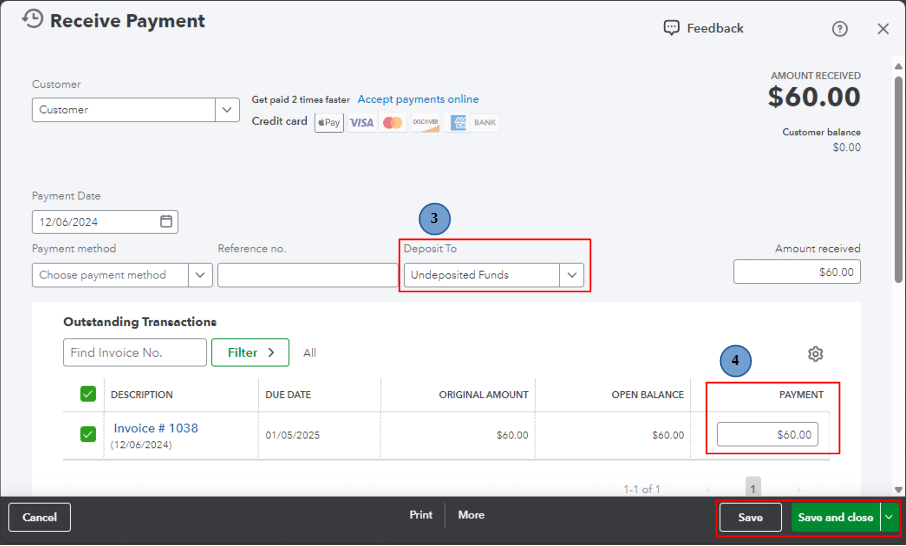
Task: Click the All filter label
Action: click(310, 352)
